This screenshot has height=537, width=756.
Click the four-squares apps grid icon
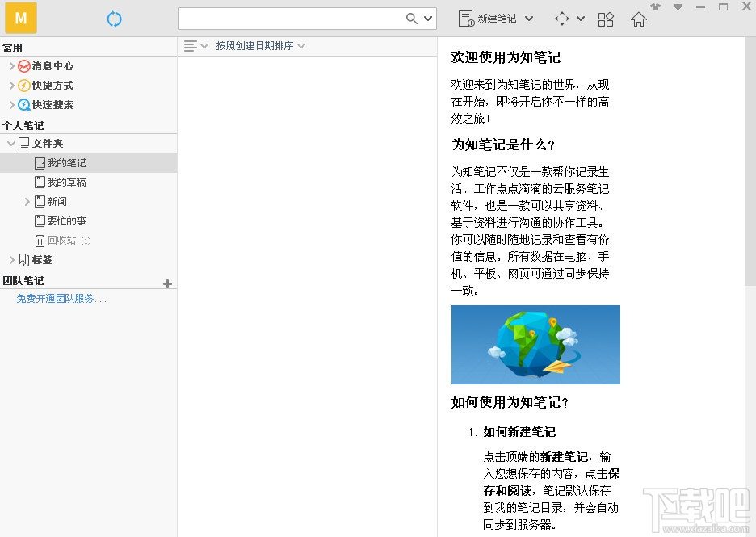(606, 19)
